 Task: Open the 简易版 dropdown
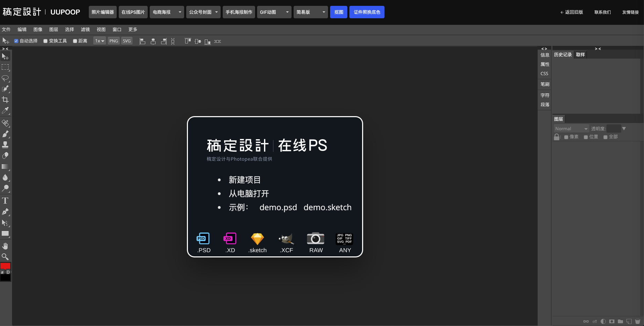tap(311, 12)
